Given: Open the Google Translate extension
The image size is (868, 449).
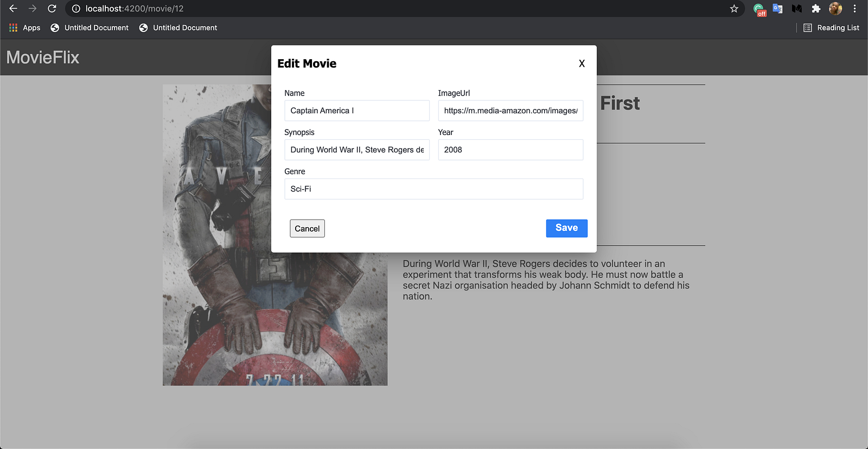Looking at the screenshot, I should click(777, 9).
